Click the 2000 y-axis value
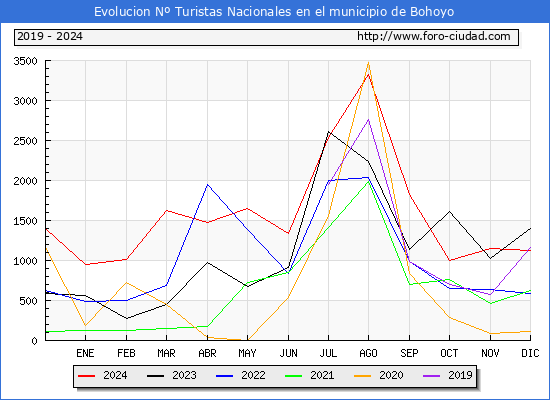The image size is (550, 400). (25, 181)
